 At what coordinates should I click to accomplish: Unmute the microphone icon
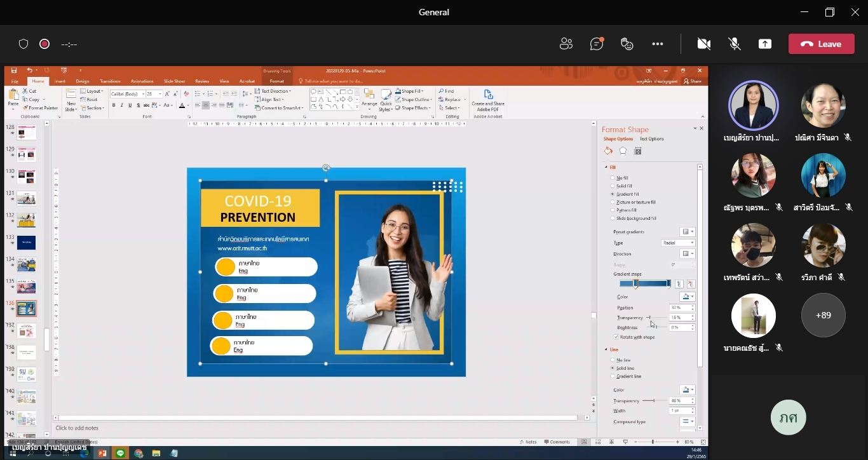coord(735,44)
